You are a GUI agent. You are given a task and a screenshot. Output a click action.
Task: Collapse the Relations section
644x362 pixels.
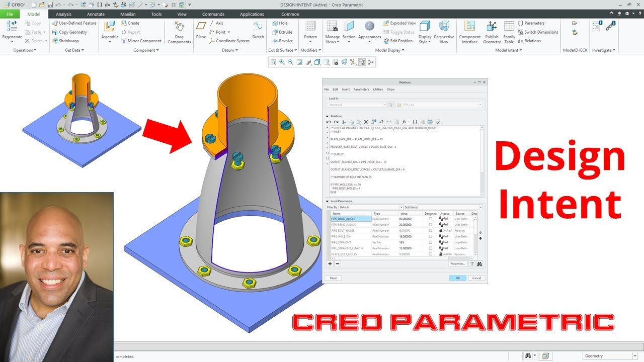point(328,116)
